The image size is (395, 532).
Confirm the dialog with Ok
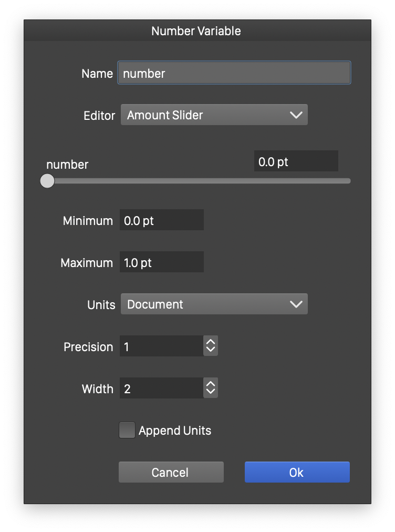(297, 472)
